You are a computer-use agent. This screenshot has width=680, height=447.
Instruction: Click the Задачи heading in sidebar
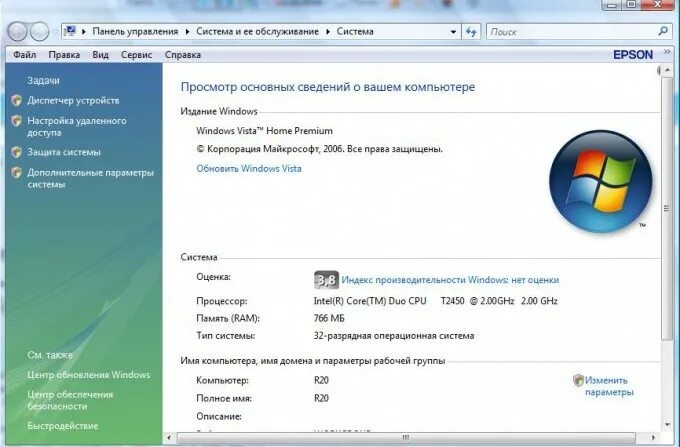43,81
